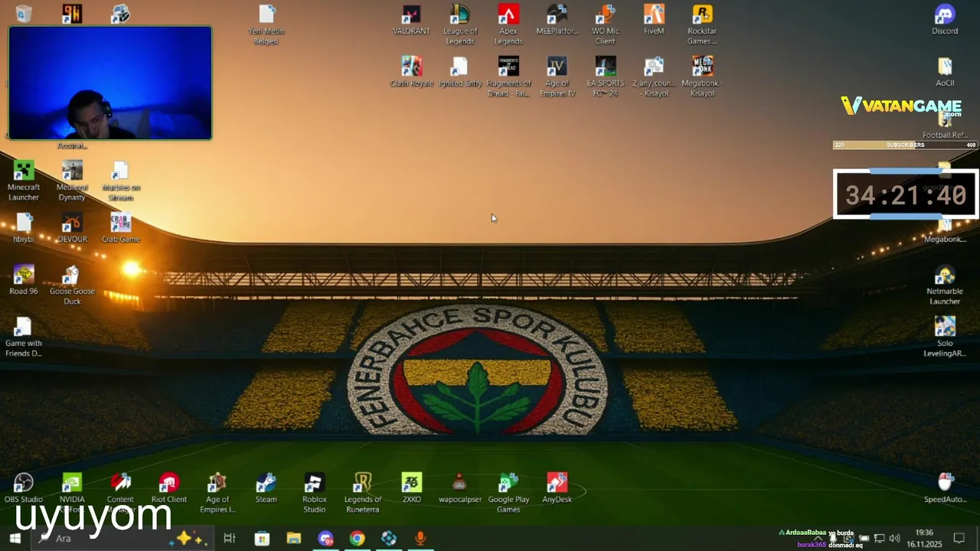
Task: Open Medieval Dynasty shortcut
Action: tap(72, 181)
